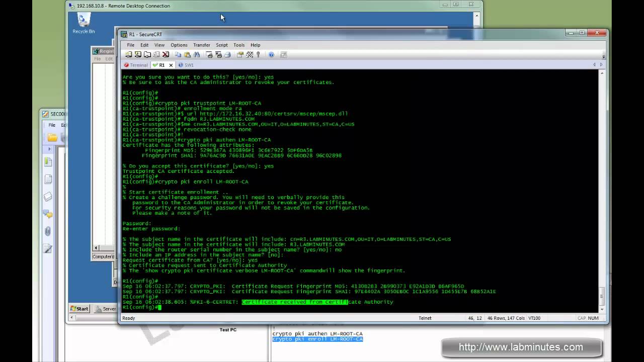The image size is (644, 362).
Task: Open the Signatures pen icon in SEC00 sidebar
Action: [48, 249]
